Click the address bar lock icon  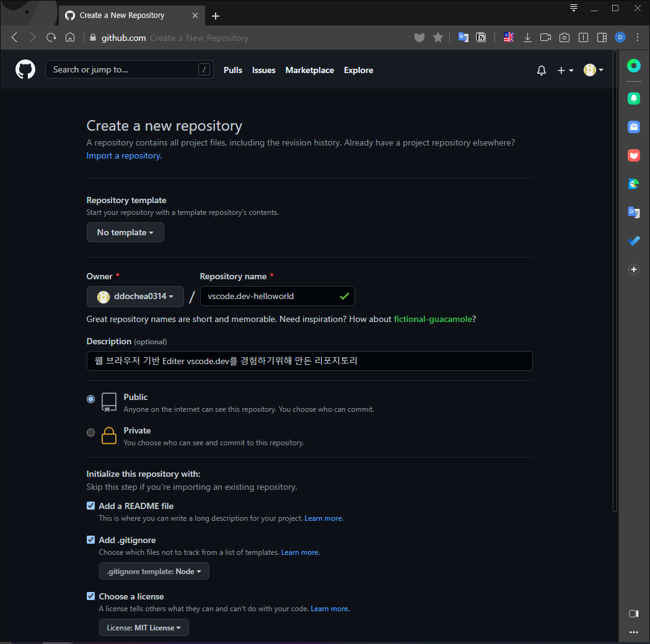pos(93,38)
